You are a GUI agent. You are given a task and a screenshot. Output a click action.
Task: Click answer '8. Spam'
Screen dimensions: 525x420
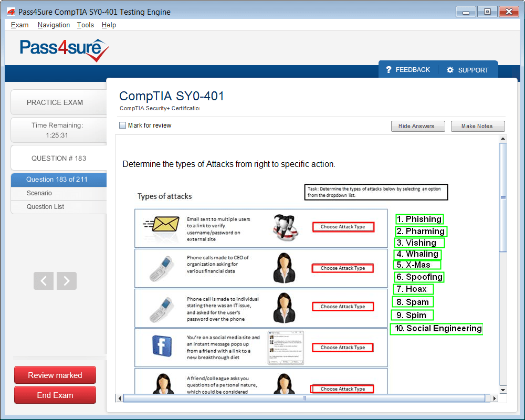click(x=413, y=302)
